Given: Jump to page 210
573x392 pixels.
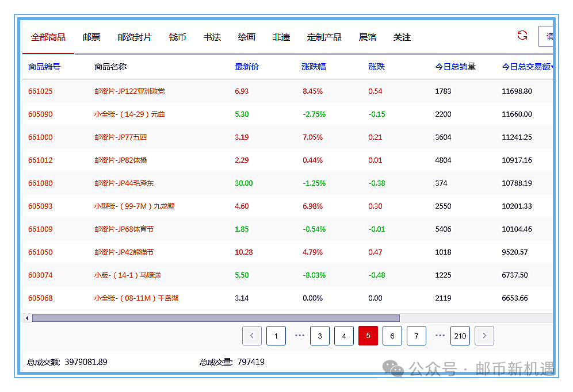Looking at the screenshot, I should pos(460,336).
